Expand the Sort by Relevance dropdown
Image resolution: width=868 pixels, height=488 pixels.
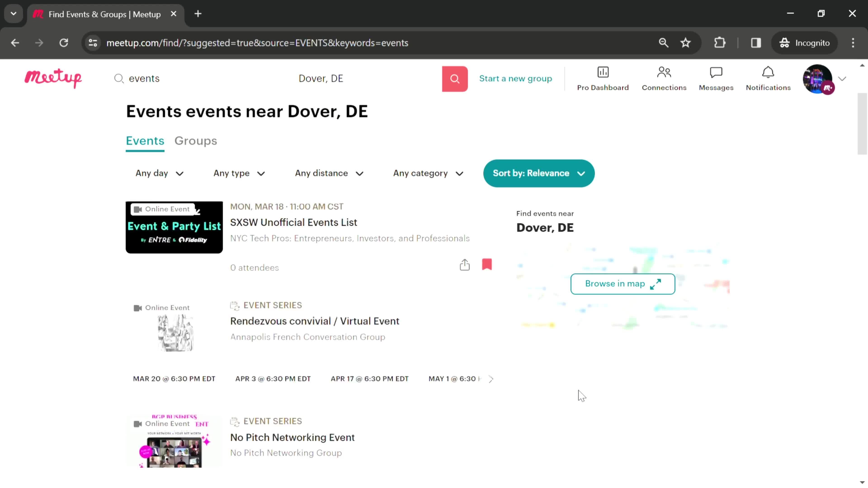(x=539, y=173)
